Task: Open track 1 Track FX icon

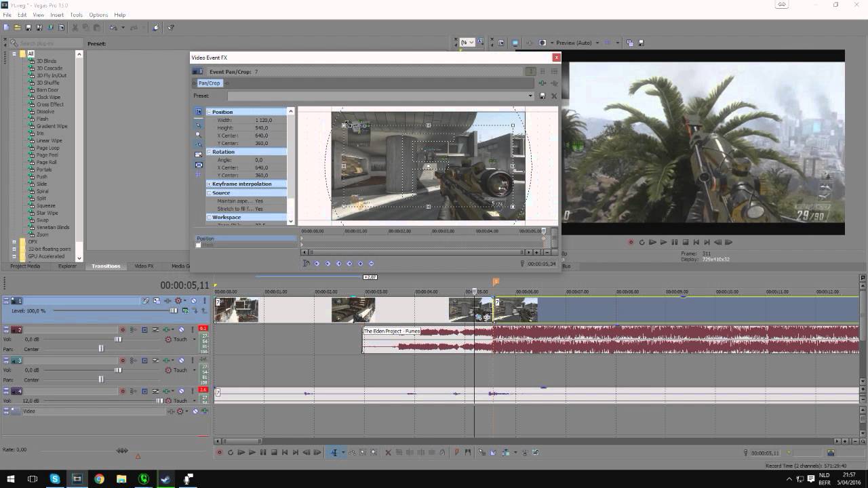Action: (x=167, y=301)
